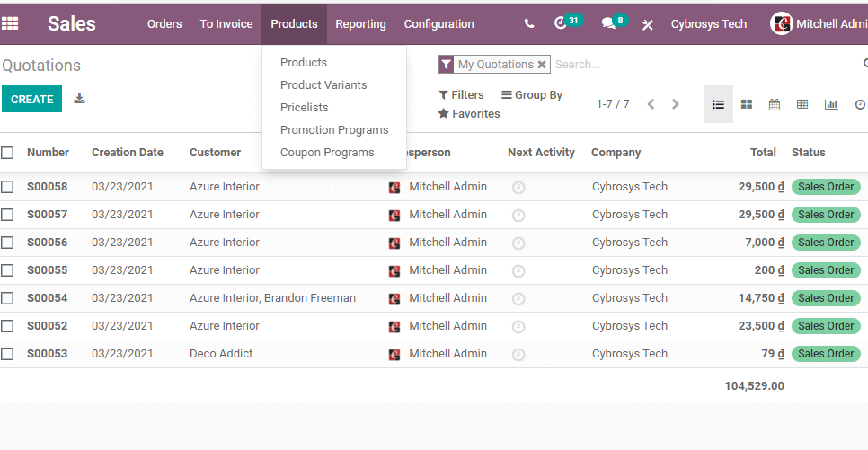
Task: Select checkbox for order S00057
Action: pos(7,214)
